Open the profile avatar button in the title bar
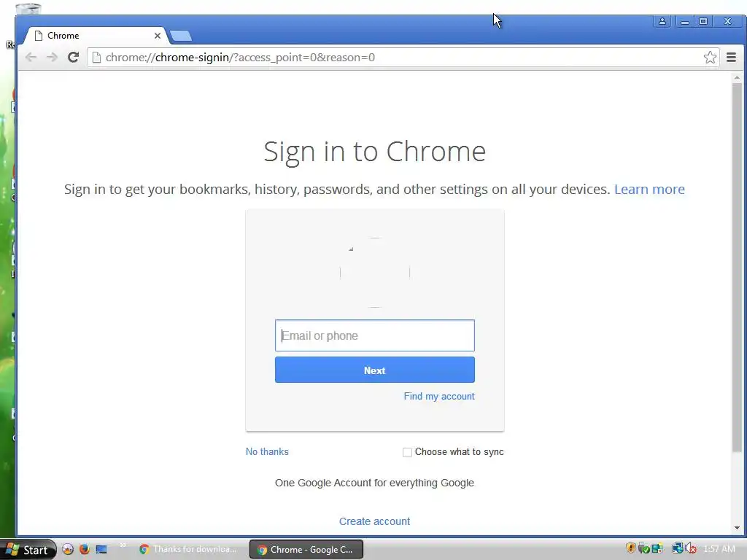Viewport: 747px width, 560px height. pyautogui.click(x=662, y=21)
